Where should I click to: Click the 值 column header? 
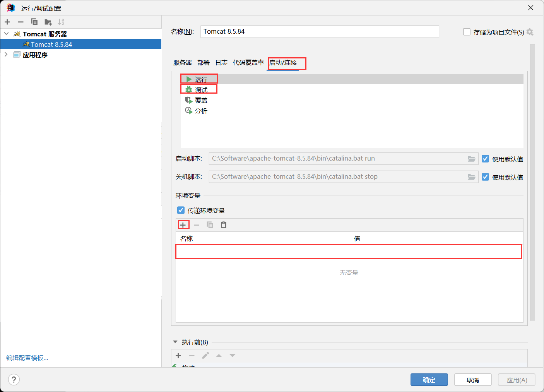(436, 238)
